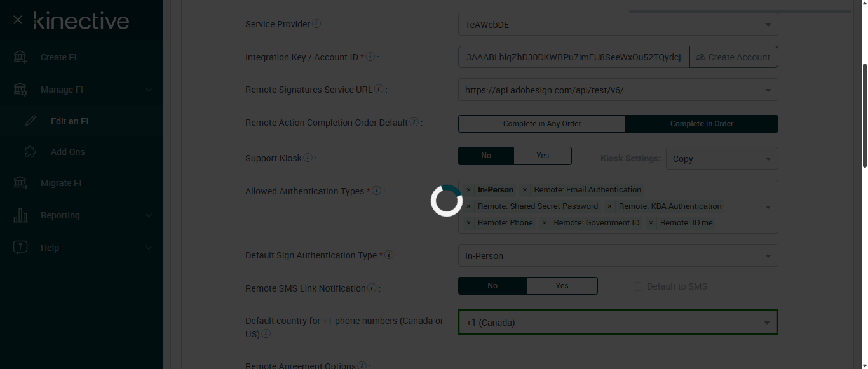The image size is (868, 369).
Task: Check the Default to SMS checkbox
Action: (638, 286)
